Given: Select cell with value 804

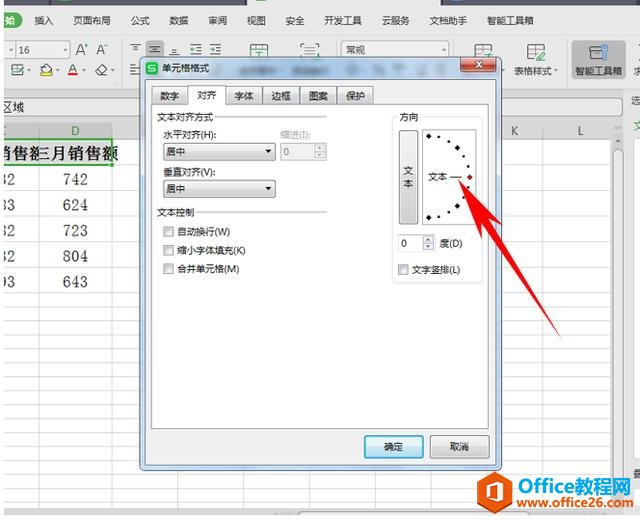Looking at the screenshot, I should [x=76, y=256].
